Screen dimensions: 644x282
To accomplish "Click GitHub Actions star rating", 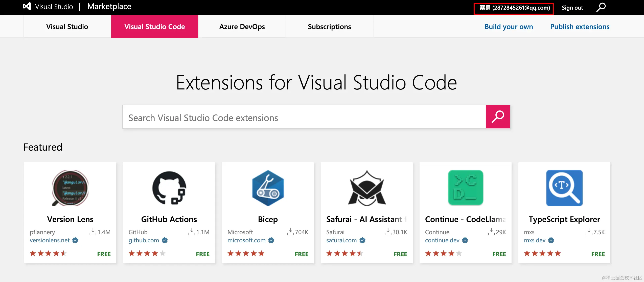I will tap(147, 253).
